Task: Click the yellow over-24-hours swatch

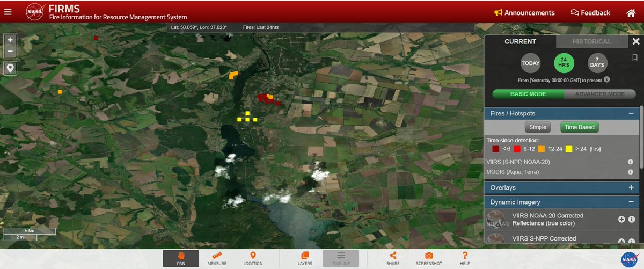Action: (568, 148)
